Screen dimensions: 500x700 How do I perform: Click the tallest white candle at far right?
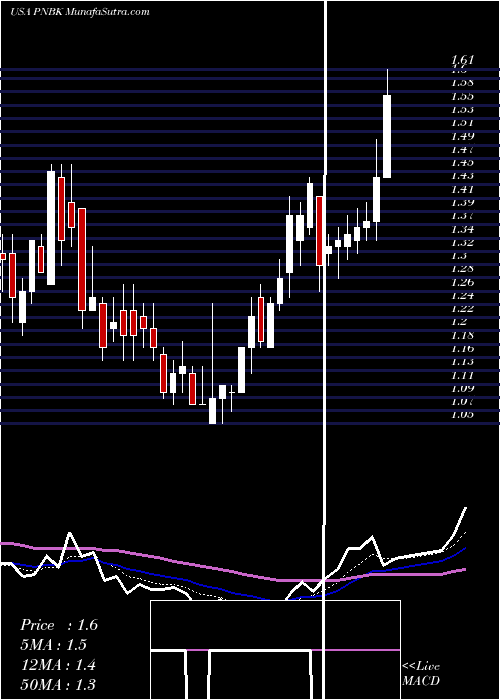point(387,136)
